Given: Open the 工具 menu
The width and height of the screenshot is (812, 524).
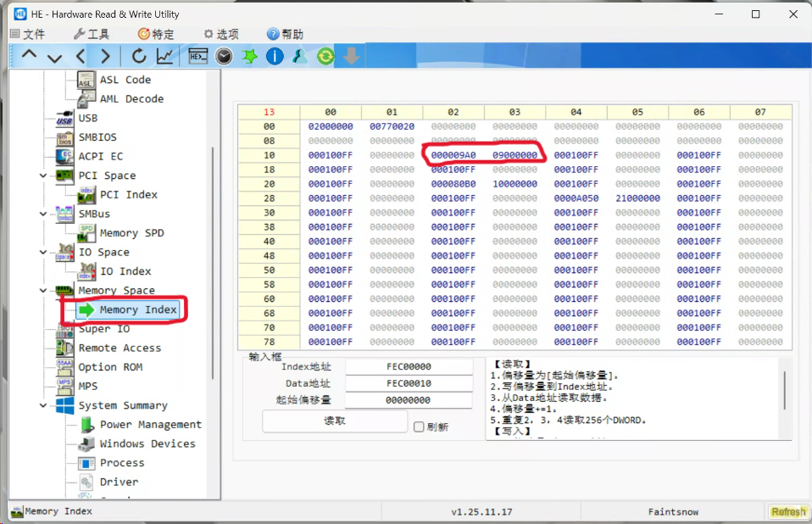Looking at the screenshot, I should pyautogui.click(x=91, y=34).
